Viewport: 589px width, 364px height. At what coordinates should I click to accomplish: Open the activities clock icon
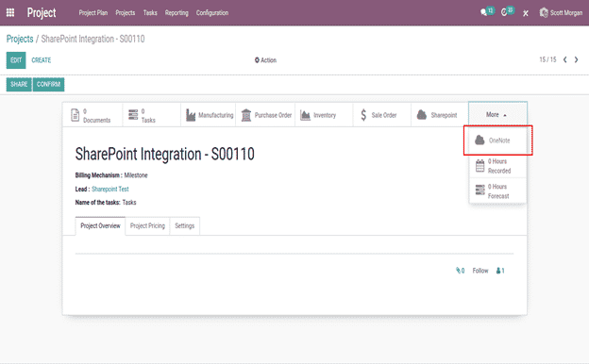coord(504,13)
